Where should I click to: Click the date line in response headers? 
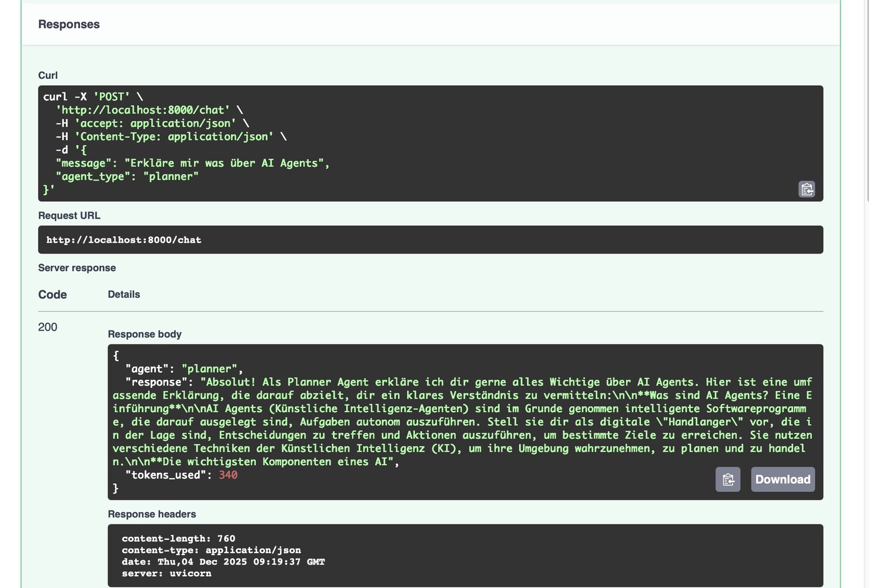point(223,562)
